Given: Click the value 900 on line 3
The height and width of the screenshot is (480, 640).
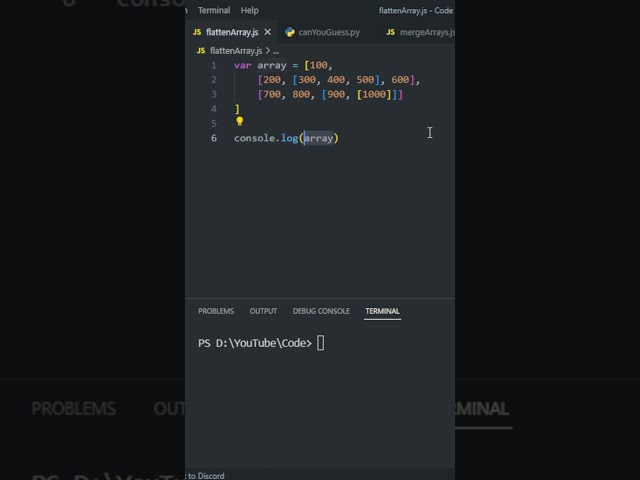Looking at the screenshot, I should click(336, 94).
